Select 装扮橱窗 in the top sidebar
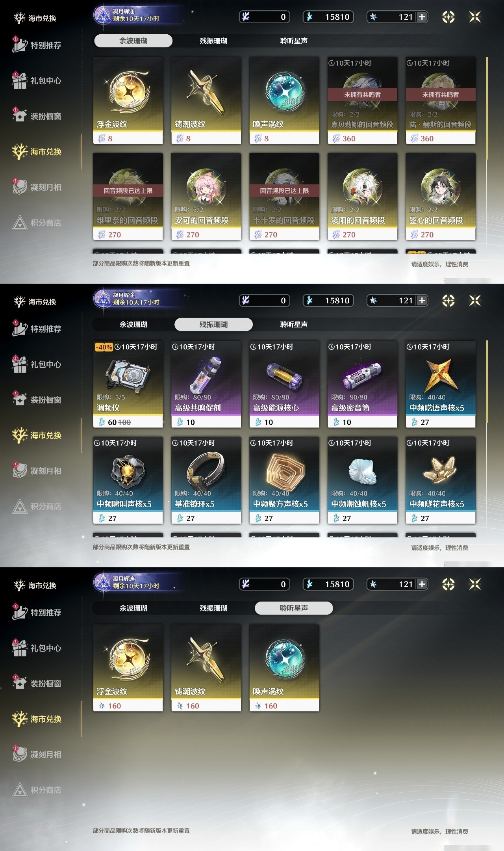504x851 pixels. point(37,116)
